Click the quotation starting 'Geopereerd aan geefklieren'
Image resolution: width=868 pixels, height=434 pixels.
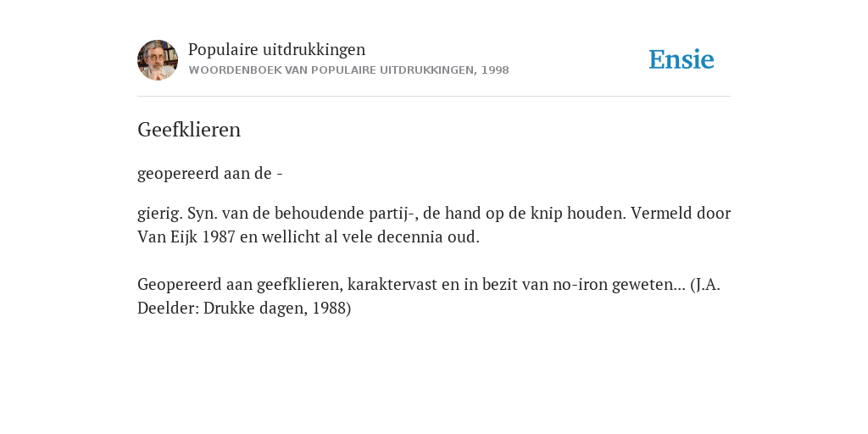[429, 296]
